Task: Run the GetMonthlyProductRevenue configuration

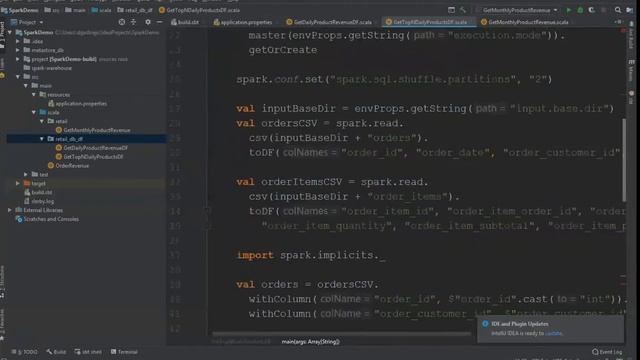Action: point(568,10)
